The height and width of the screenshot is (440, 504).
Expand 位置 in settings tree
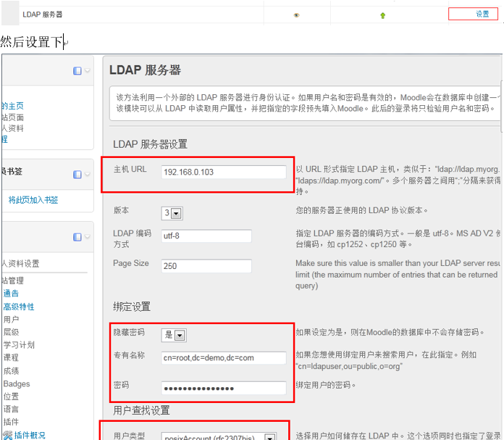[x=11, y=397]
